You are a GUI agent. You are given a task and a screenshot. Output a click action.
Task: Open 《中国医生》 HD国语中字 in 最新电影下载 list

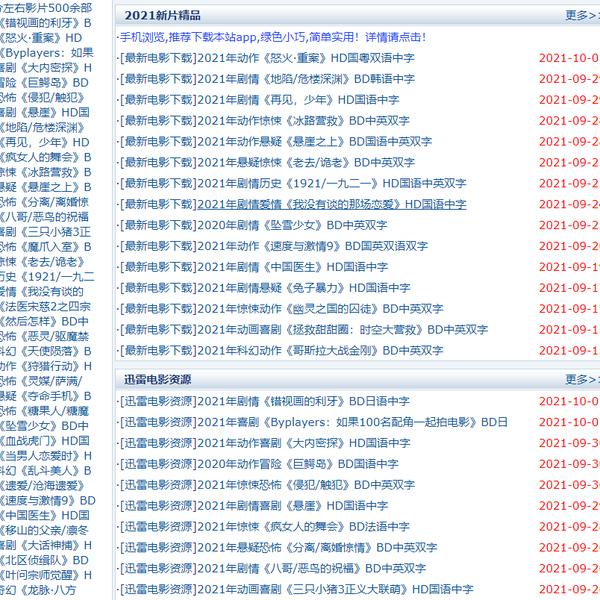(x=292, y=267)
